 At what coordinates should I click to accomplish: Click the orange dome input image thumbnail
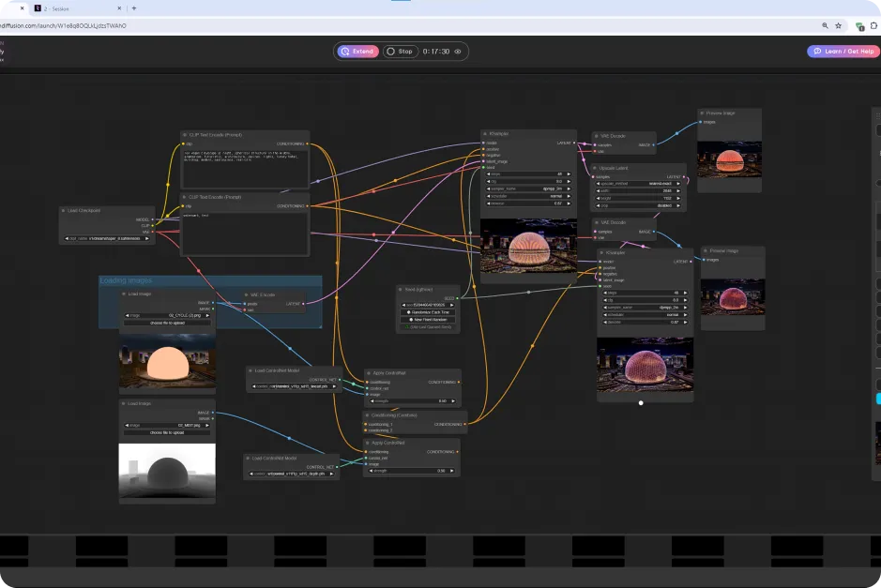click(x=167, y=361)
